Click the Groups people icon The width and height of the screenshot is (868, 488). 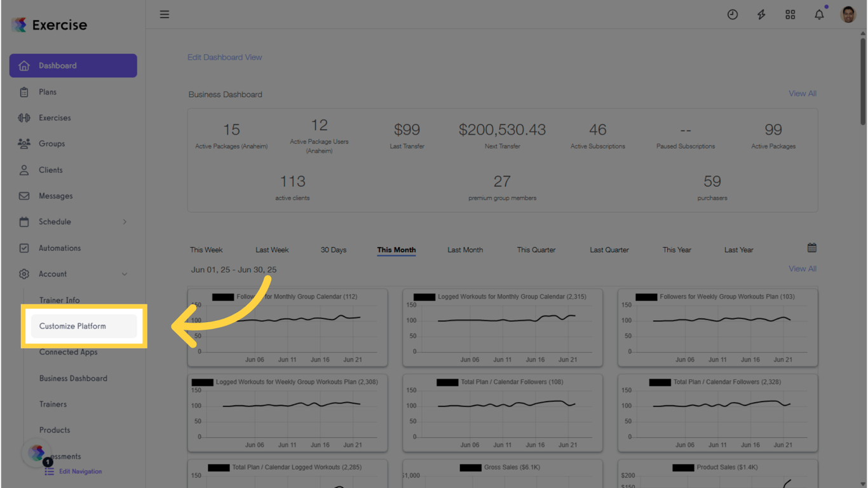pos(26,144)
